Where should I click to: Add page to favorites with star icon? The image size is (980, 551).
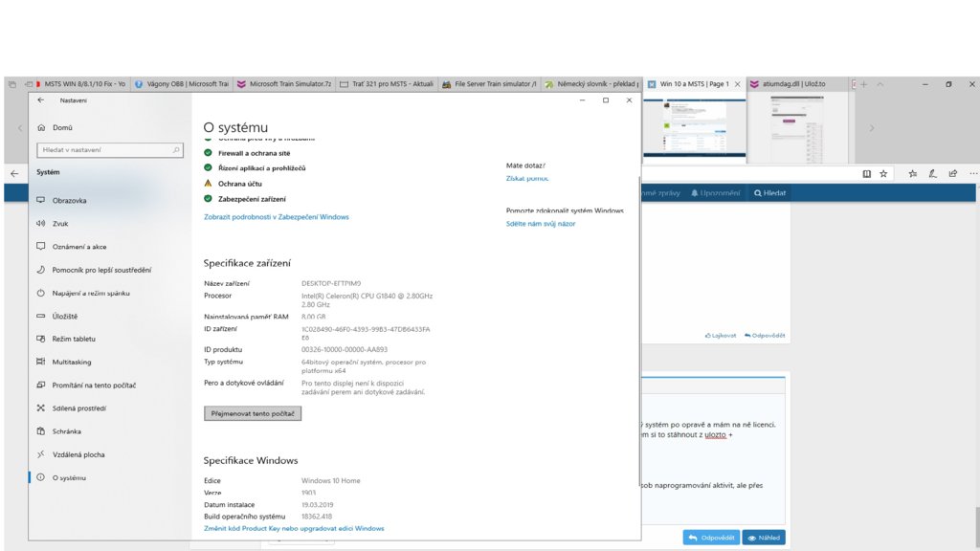point(883,173)
